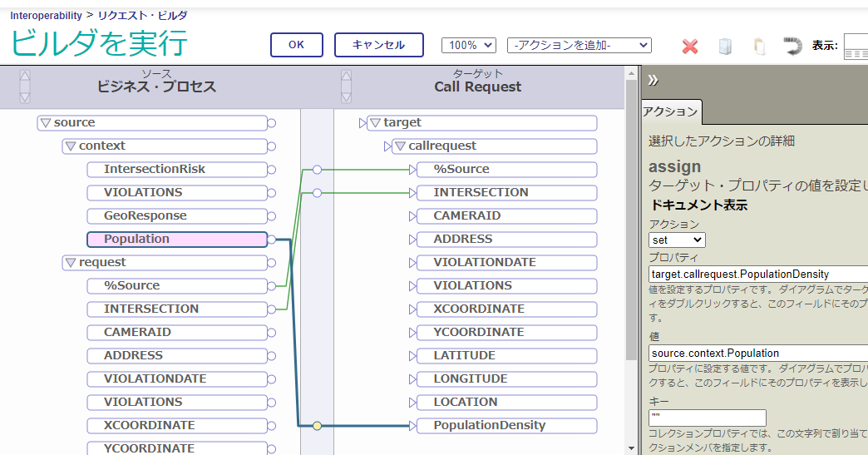This screenshot has height=455, width=868.
Task: Select the アクション tab
Action: click(x=670, y=111)
